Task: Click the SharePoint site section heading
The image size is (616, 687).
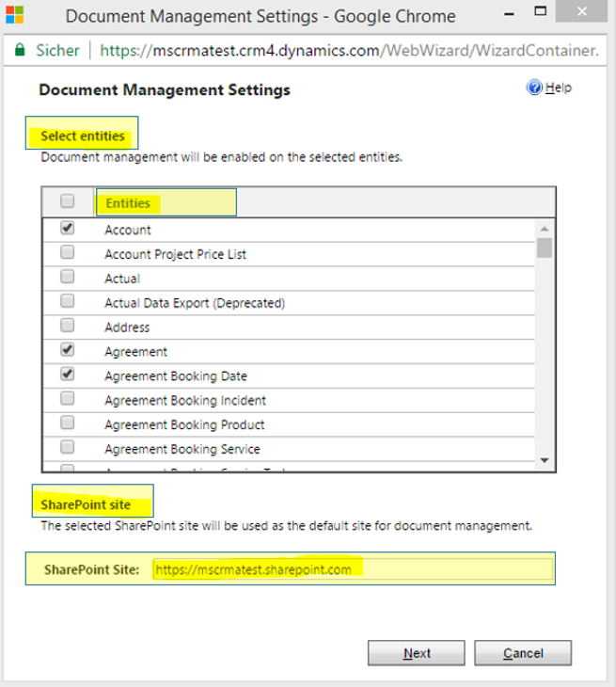Action: (x=86, y=504)
